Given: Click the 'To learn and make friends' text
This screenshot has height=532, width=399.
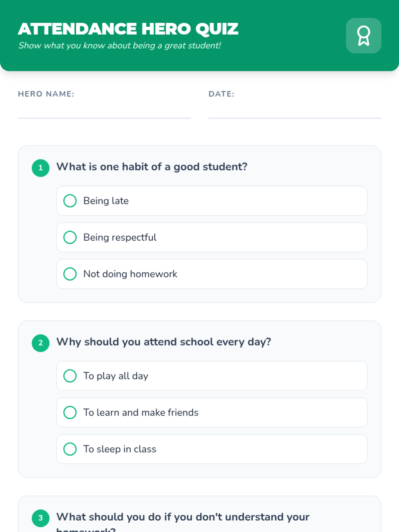Looking at the screenshot, I should click(x=141, y=412).
